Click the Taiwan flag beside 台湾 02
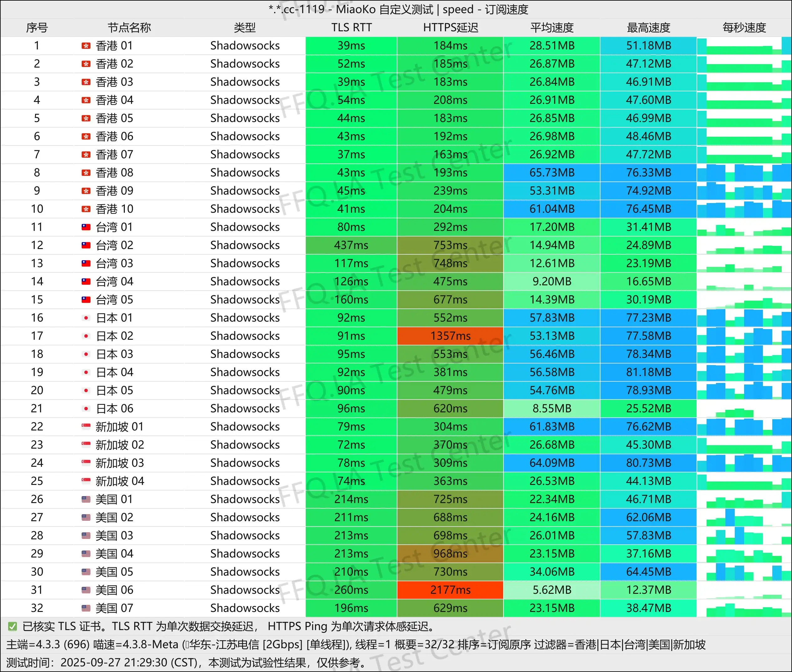 (x=86, y=245)
